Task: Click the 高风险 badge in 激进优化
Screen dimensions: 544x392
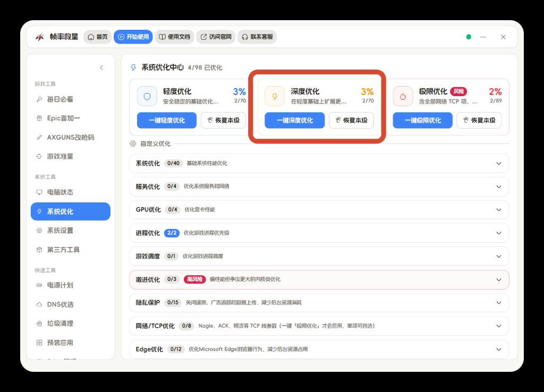Action: pos(194,279)
